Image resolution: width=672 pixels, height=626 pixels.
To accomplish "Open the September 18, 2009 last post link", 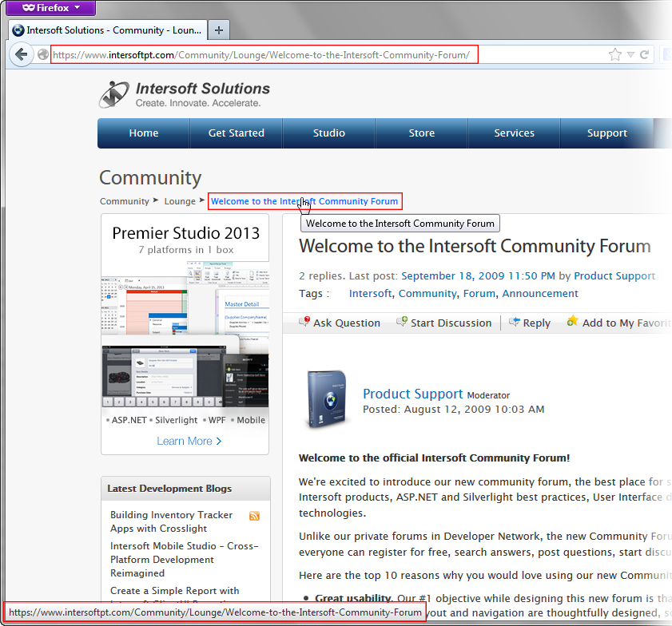I will point(478,275).
